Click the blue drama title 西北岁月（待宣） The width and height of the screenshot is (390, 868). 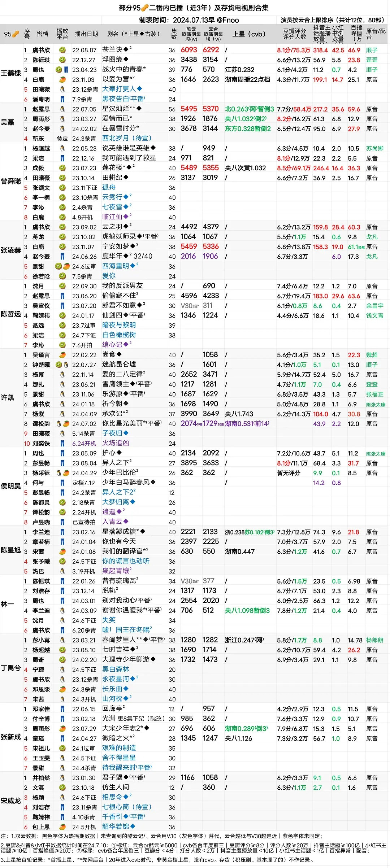click(x=127, y=138)
